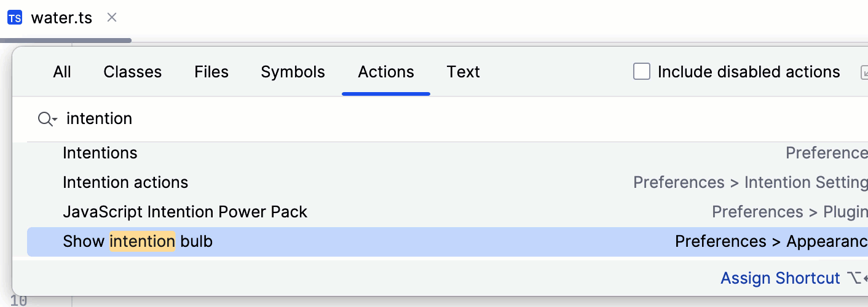This screenshot has width=868, height=307.
Task: Switch to the Files tab
Action: (211, 72)
